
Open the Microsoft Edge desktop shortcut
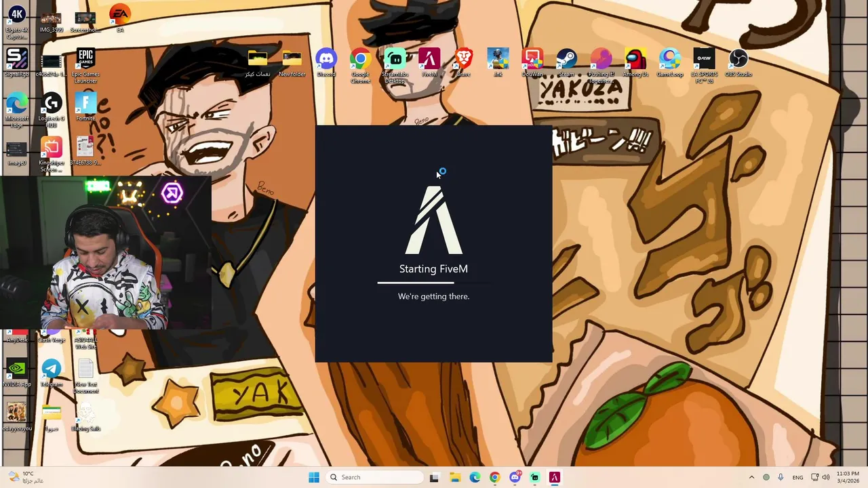click(x=16, y=110)
